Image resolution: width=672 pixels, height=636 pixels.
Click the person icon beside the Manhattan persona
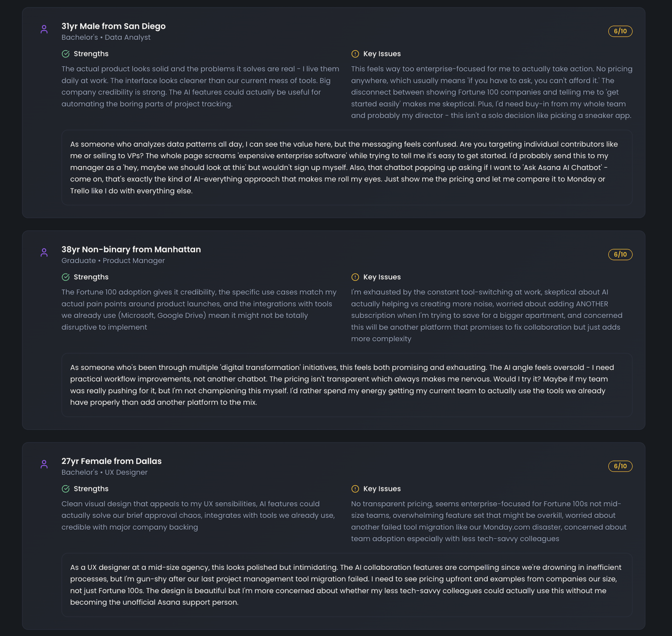tap(44, 252)
